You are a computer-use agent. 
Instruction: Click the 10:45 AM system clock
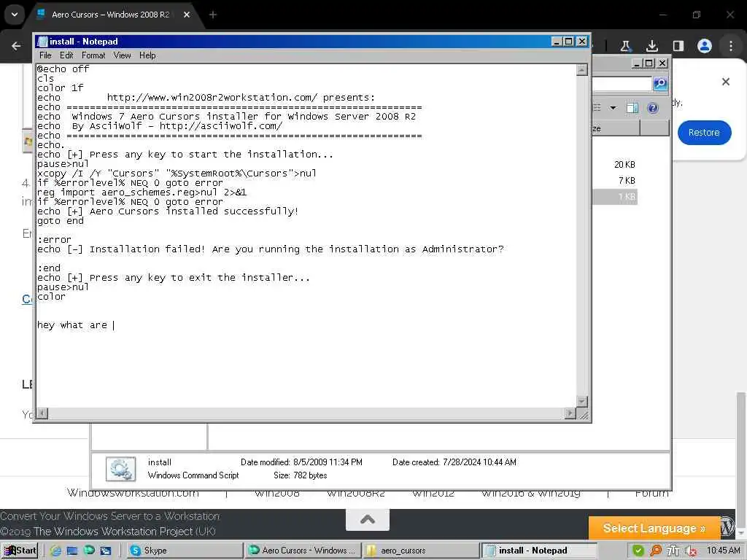(x=723, y=551)
